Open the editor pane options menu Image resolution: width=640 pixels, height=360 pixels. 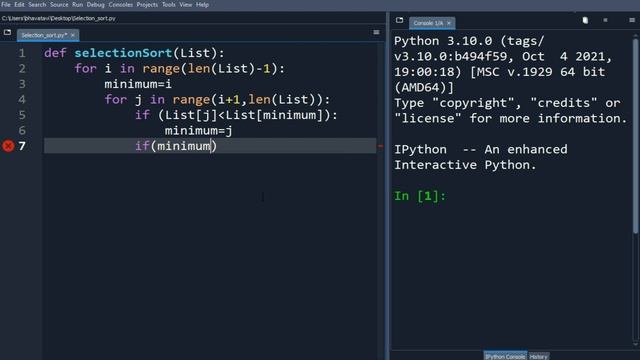tap(376, 32)
